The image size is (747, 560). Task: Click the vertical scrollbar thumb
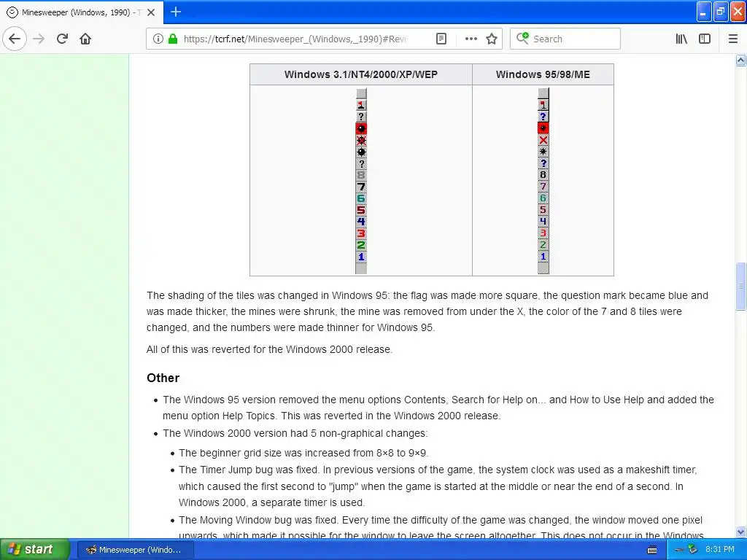(741, 286)
